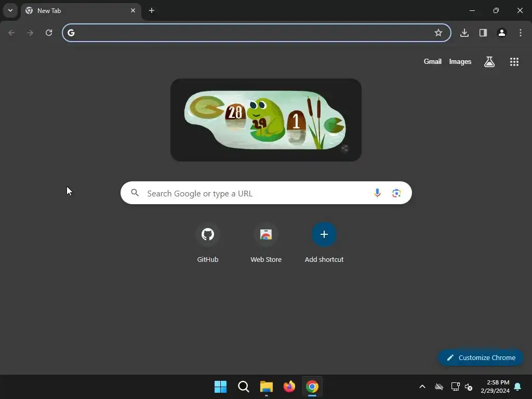Screen dimensions: 532x399
Task: Open Chrome three-dot menu
Action: coord(521,33)
